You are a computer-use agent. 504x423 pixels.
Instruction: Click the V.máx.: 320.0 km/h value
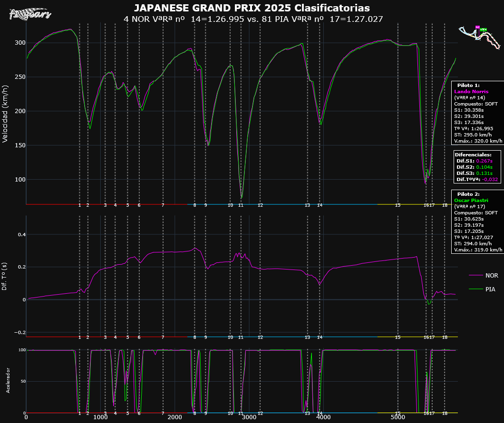pyautogui.click(x=478, y=141)
